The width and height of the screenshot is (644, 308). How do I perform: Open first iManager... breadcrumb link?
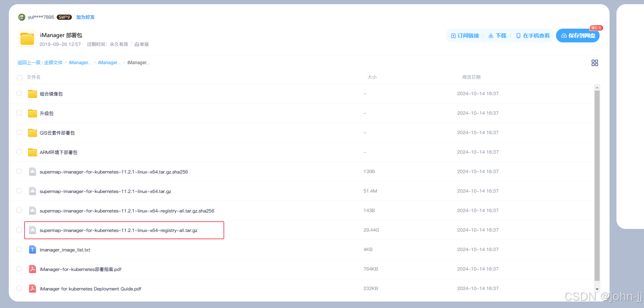(x=80, y=63)
